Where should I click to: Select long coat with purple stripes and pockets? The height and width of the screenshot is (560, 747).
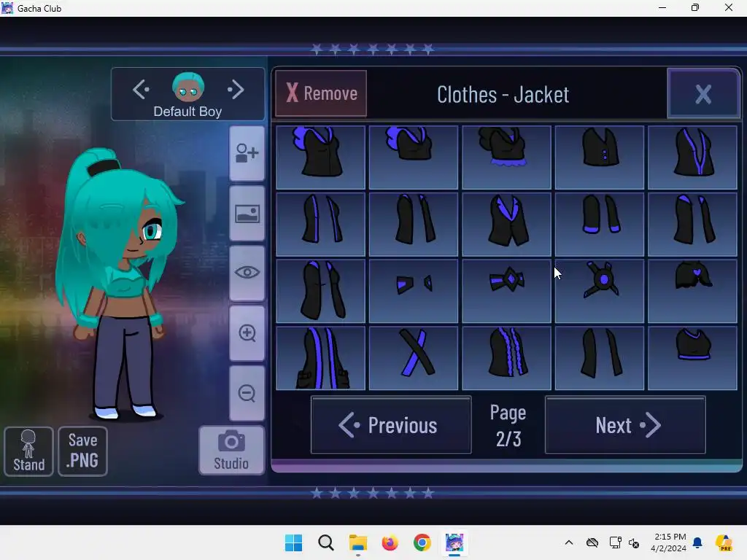(321, 357)
